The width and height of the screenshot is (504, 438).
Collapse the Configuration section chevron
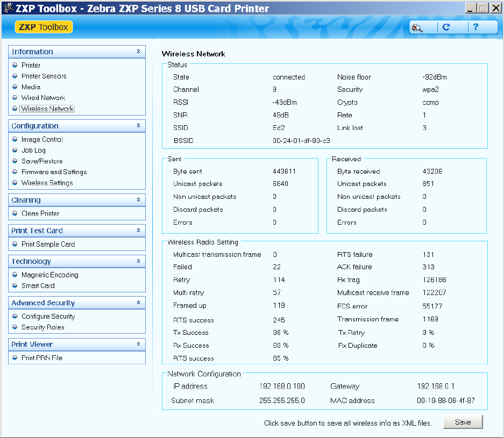[x=139, y=126]
